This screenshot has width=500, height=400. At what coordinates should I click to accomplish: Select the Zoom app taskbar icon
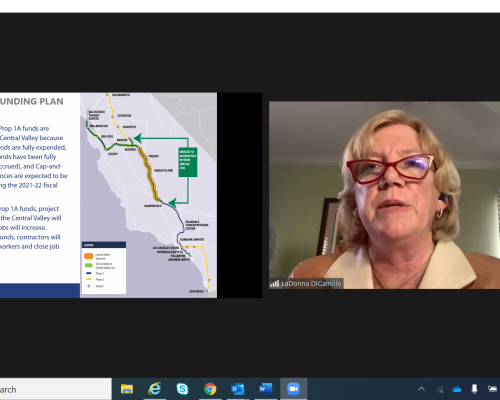[x=293, y=389]
